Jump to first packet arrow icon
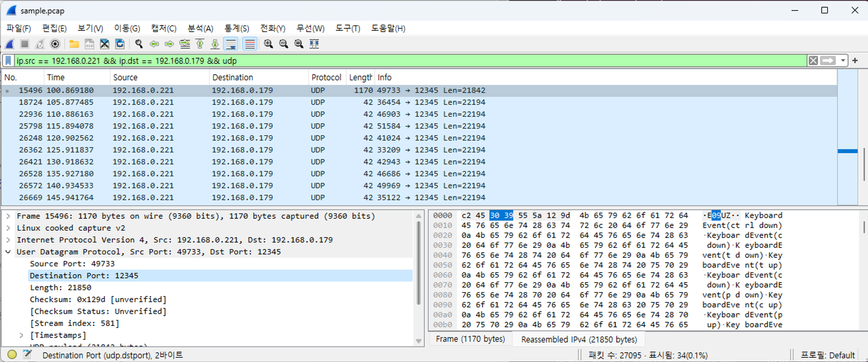This screenshot has height=362, width=868. 200,44
